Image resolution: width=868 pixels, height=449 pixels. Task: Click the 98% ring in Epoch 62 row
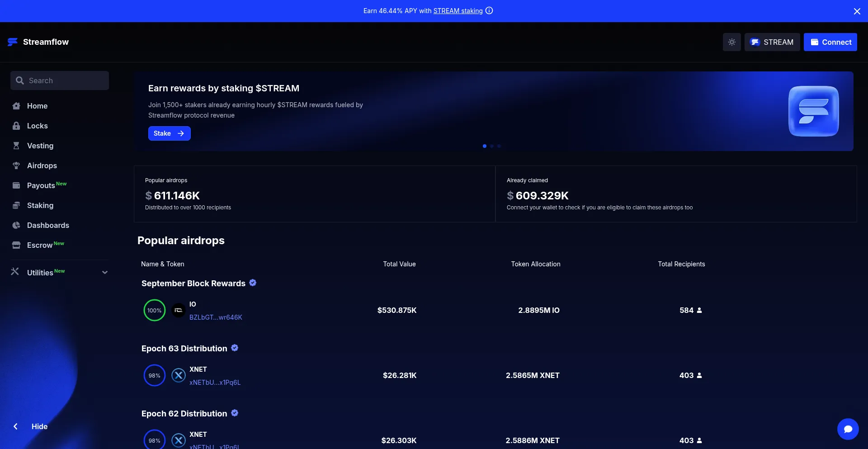[155, 440]
